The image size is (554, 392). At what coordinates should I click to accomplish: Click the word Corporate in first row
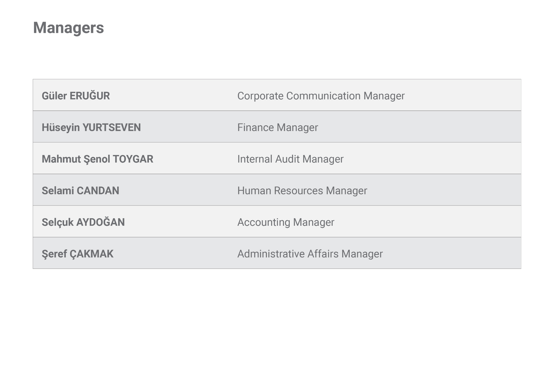[260, 96]
